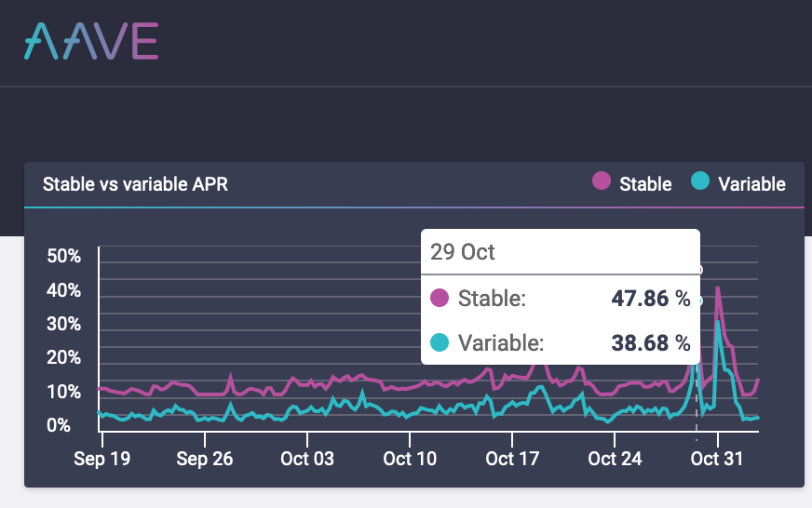Image resolution: width=812 pixels, height=508 pixels.
Task: Select the 47.86 % stable value in tooltip
Action: click(650, 299)
